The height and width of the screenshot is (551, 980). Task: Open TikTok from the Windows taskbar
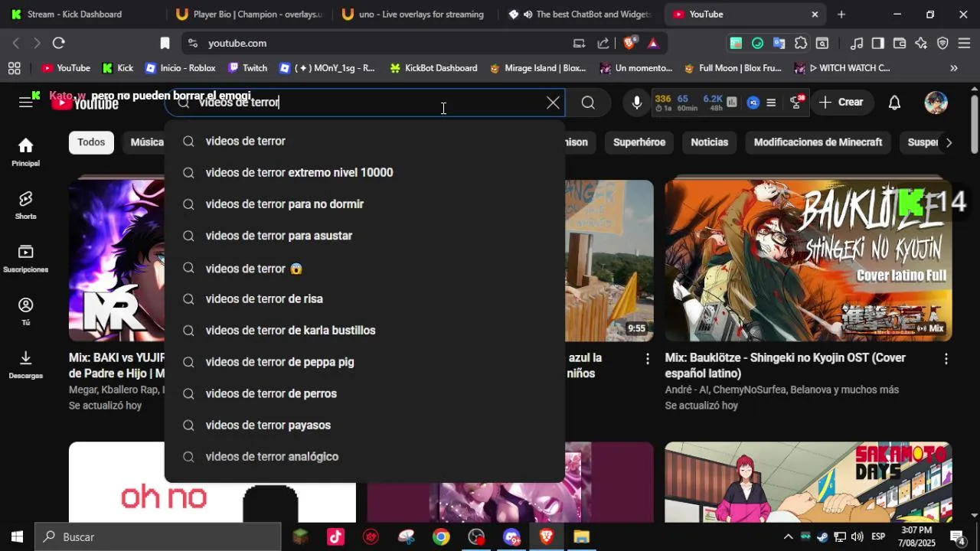(x=335, y=537)
